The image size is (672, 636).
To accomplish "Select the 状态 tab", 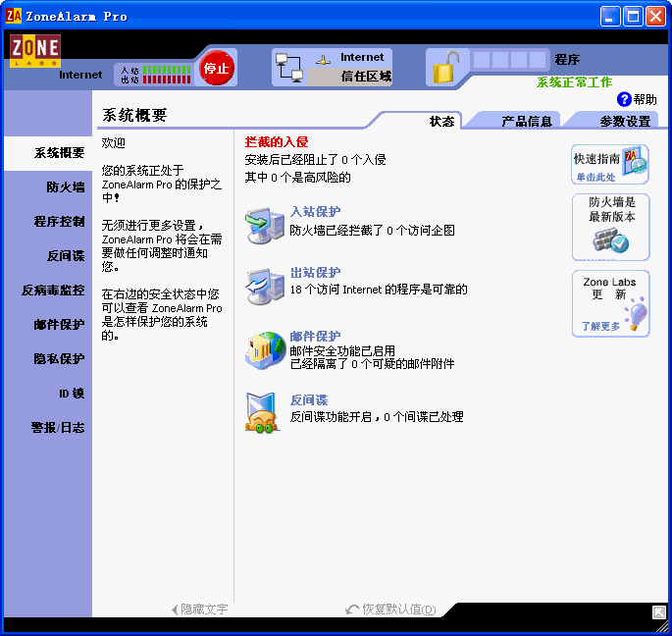I will (441, 121).
